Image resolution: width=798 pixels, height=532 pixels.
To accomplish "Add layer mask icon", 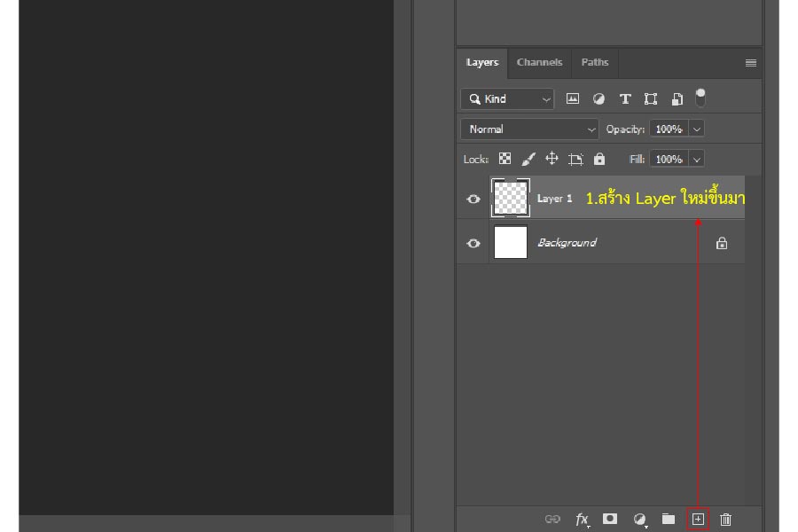I will tap(610, 518).
